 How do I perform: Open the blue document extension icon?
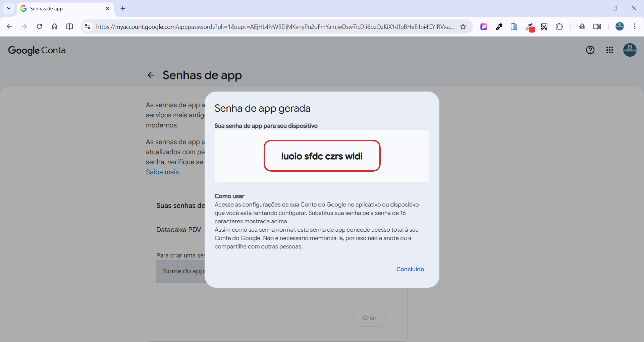(x=514, y=26)
